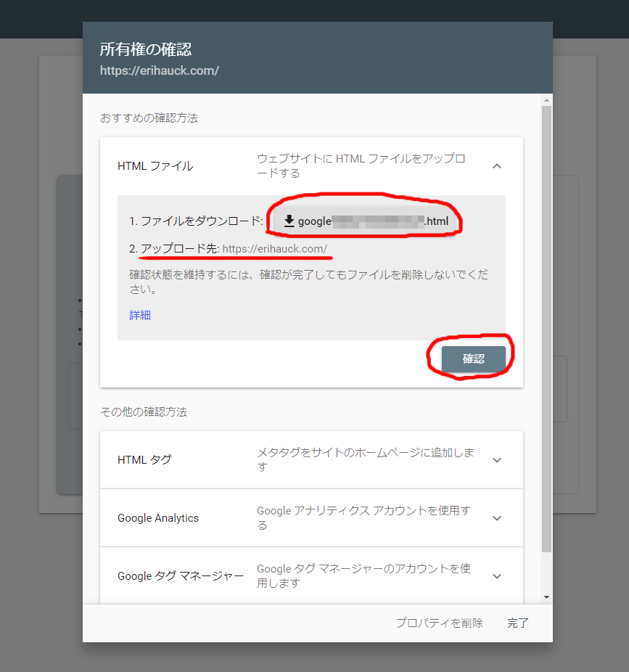Collapse the HTML ファイル section chevron
Viewport: 629px width, 672px height.
(497, 166)
